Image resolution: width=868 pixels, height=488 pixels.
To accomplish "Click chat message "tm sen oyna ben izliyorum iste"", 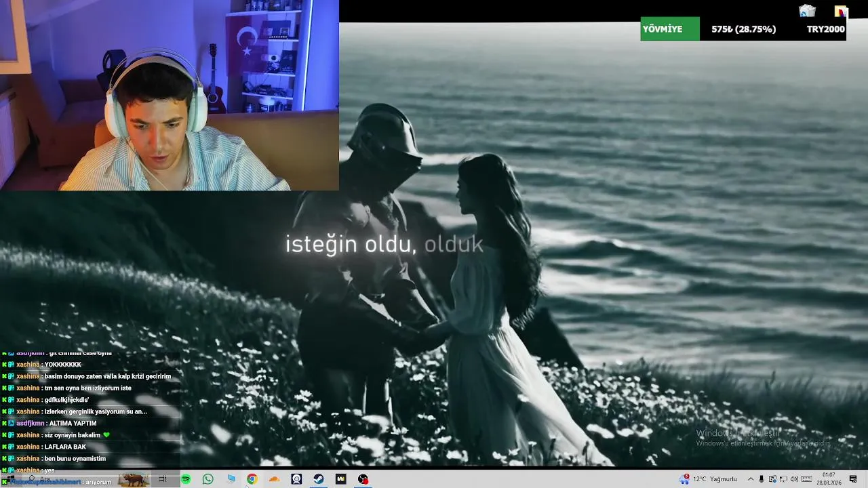I will click(x=88, y=388).
